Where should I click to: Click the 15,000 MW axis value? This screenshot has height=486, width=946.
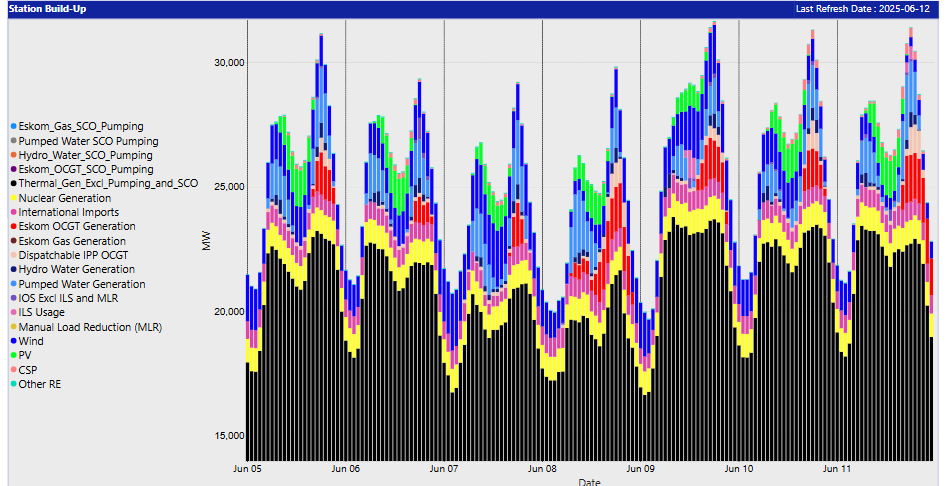230,436
